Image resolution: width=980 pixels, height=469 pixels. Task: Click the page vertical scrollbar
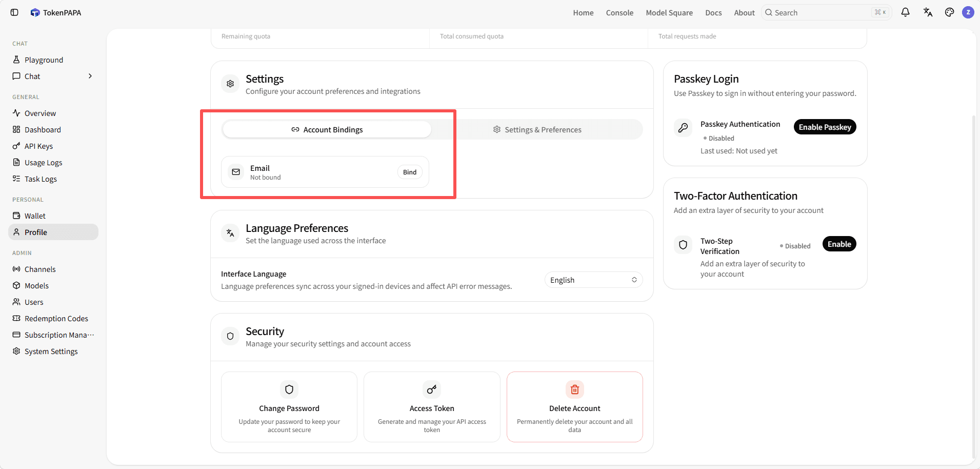pyautogui.click(x=974, y=286)
